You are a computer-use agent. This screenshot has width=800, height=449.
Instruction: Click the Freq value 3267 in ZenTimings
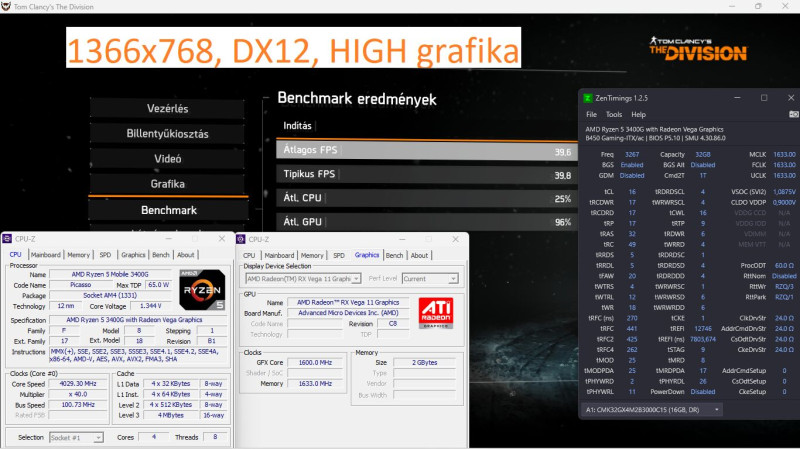tap(632, 155)
